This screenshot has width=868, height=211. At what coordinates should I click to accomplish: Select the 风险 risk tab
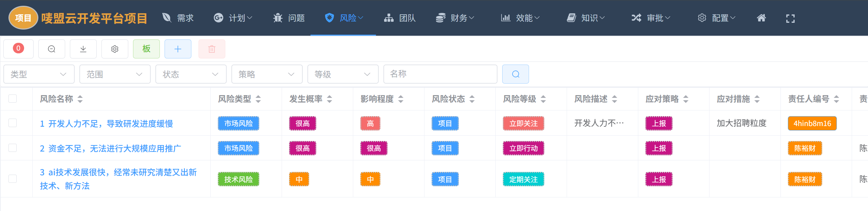(343, 18)
